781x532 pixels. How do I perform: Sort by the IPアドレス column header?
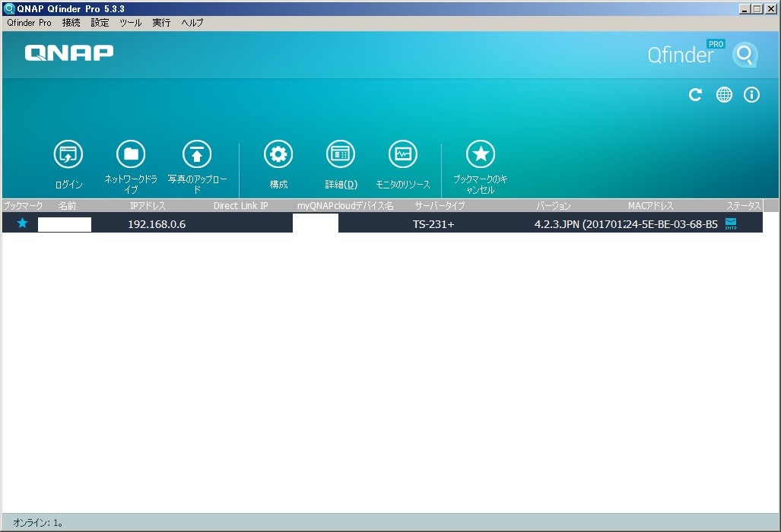pyautogui.click(x=148, y=205)
